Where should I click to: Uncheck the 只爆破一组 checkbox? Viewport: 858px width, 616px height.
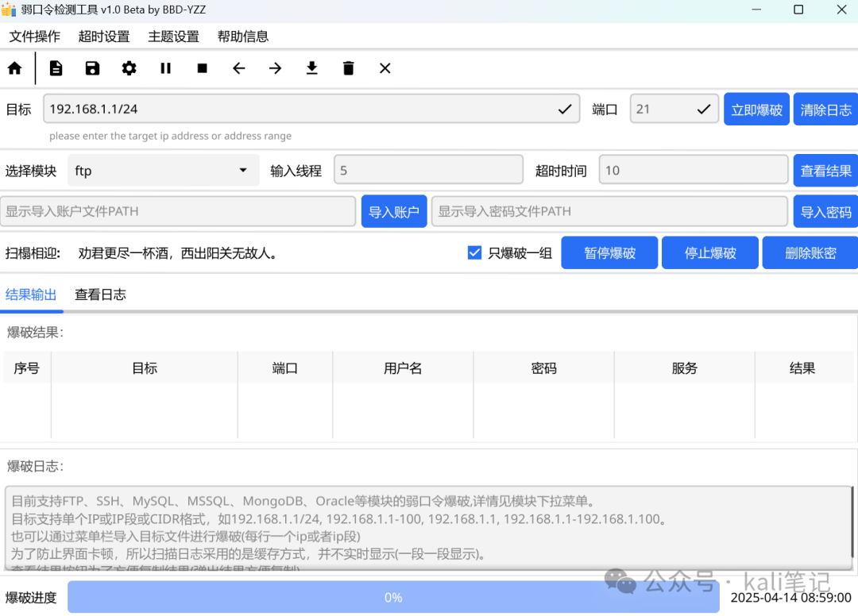coord(474,252)
